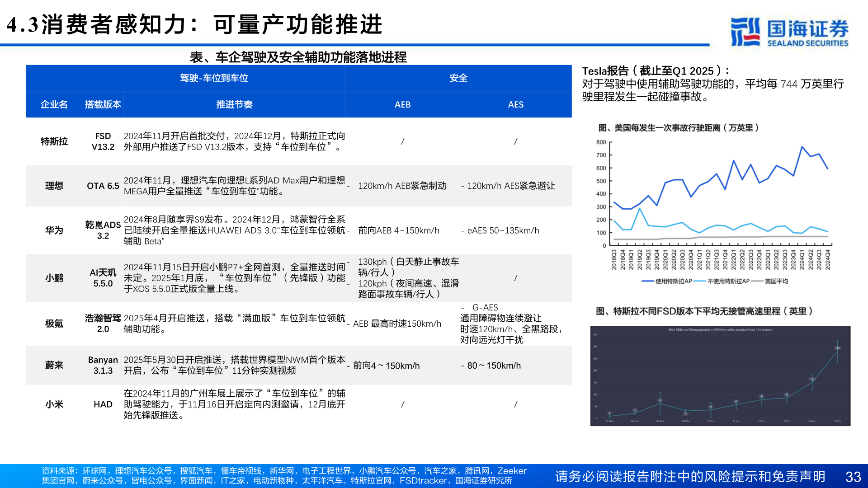
Task: Expand the 驾驶-车位到车位 column group header
Action: click(x=214, y=78)
